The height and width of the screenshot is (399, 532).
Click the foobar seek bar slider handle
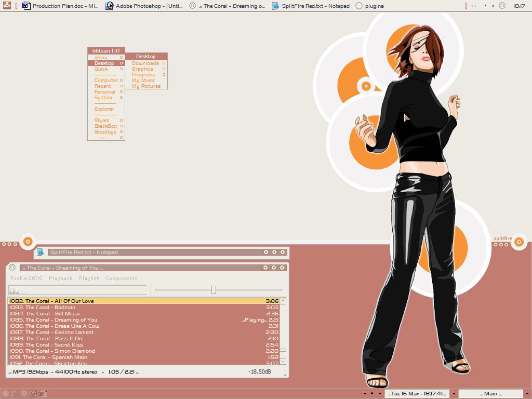point(214,290)
